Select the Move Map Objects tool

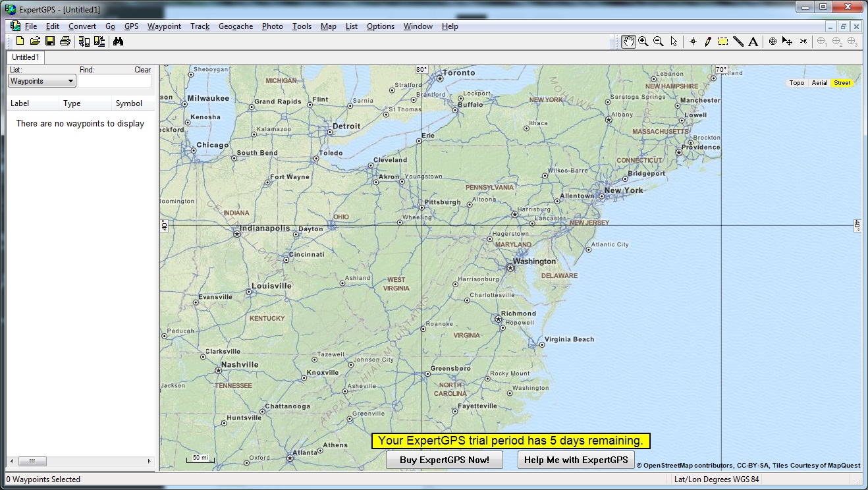point(788,41)
